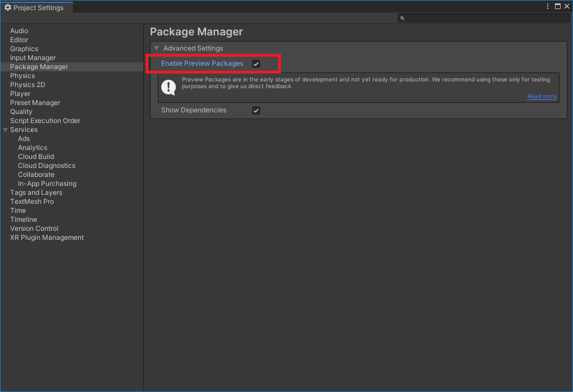Select Audio settings category

19,31
